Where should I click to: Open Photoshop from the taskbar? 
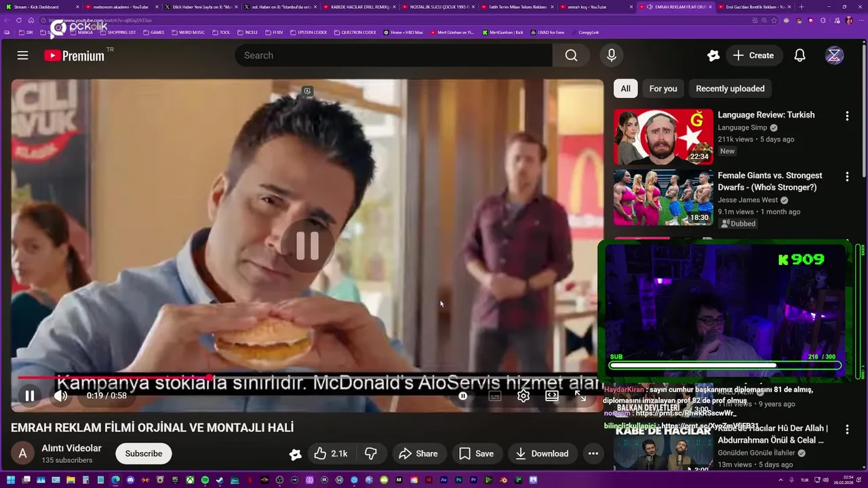(458, 480)
